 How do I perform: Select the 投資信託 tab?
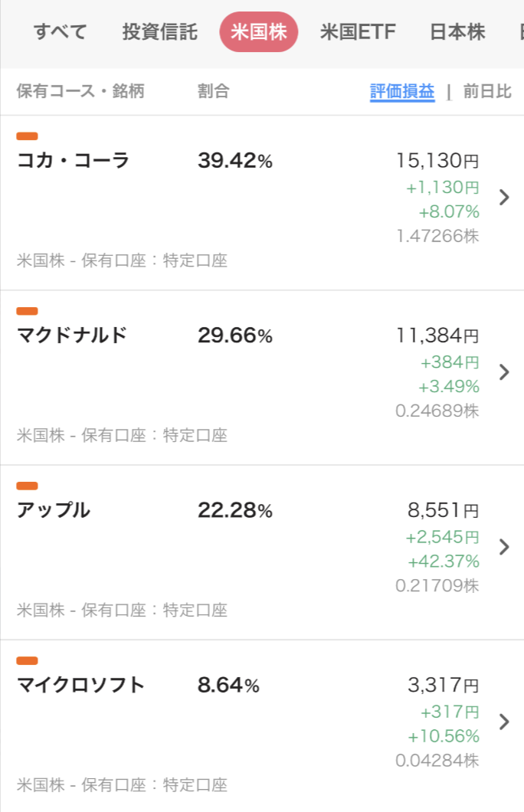click(x=159, y=32)
